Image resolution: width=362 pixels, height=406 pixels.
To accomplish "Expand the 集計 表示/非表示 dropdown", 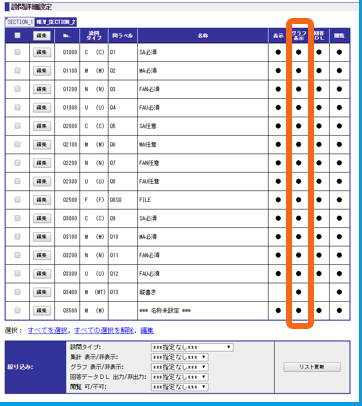I will pyautogui.click(x=180, y=357).
